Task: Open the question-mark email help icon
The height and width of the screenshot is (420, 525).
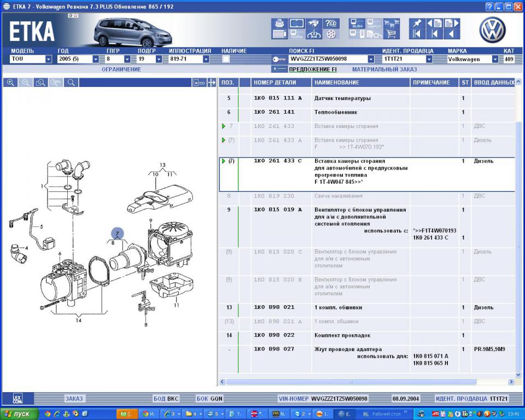Action: [x=331, y=23]
